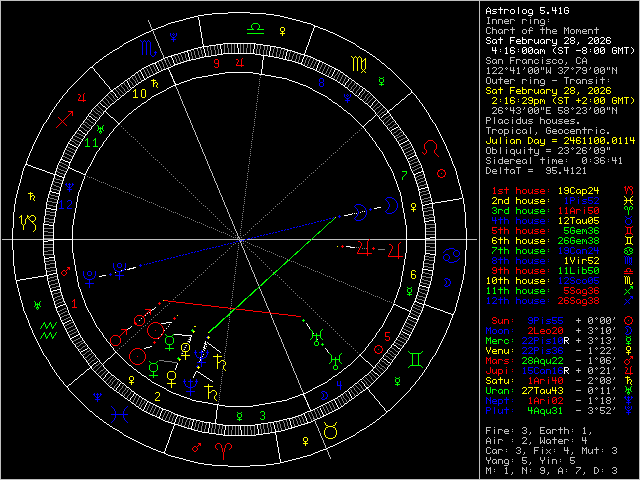Select the 'Merc: 22Pis10R' planet row
640x480 pixels.
[x=560, y=341]
